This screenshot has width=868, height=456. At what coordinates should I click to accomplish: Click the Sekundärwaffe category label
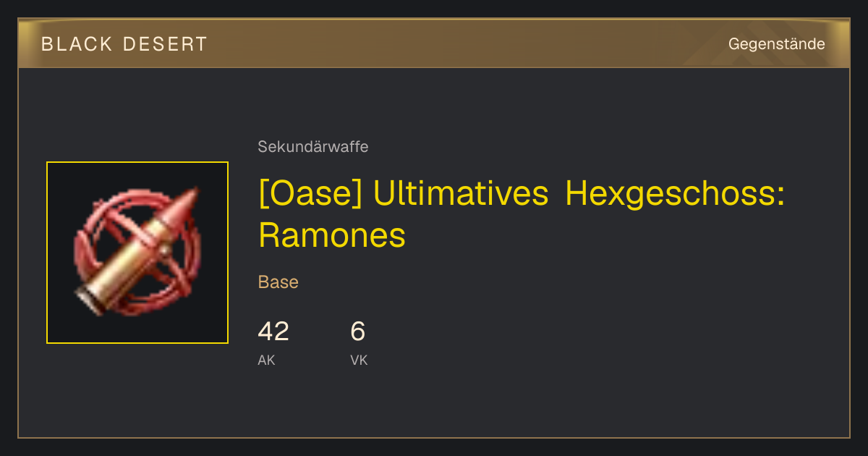pyautogui.click(x=313, y=147)
